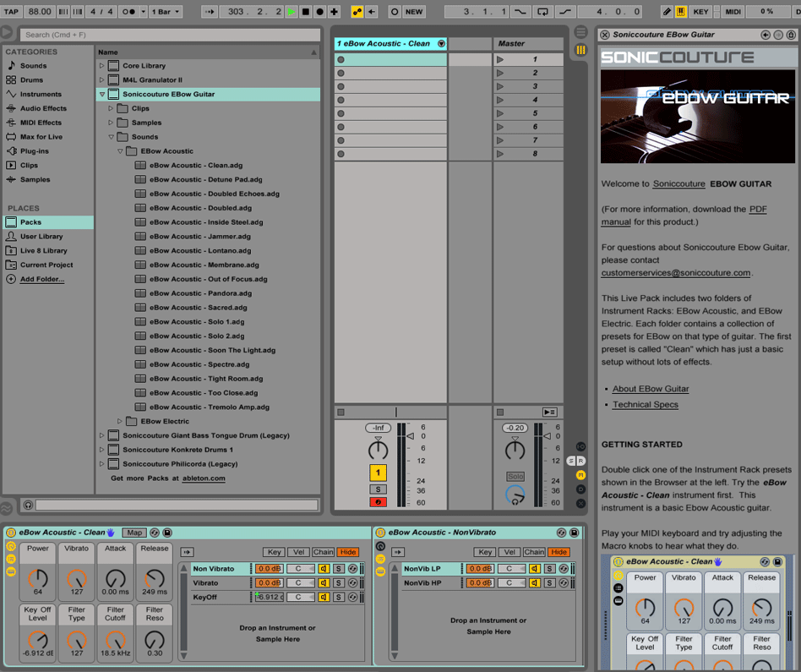Viewport: 801px width, 672px height.
Task: Collapse the Soniccouture EBow Guitar pack
Action: pos(102,95)
